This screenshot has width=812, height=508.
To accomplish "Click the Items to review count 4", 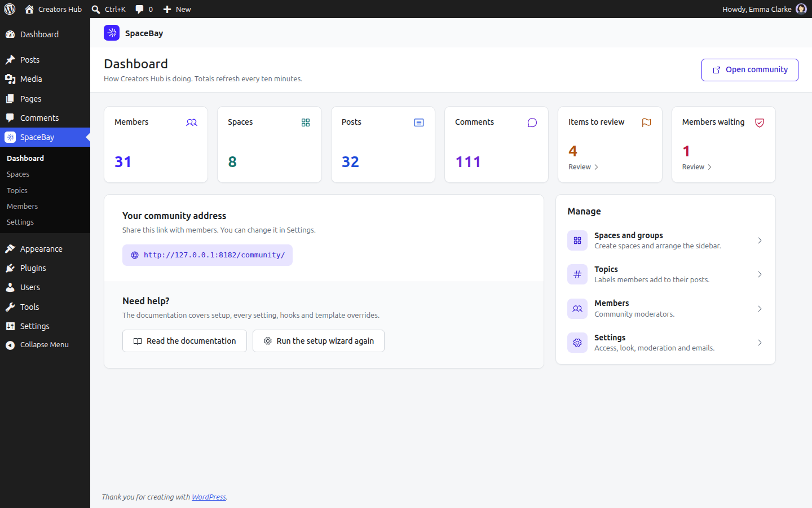I will pos(573,151).
